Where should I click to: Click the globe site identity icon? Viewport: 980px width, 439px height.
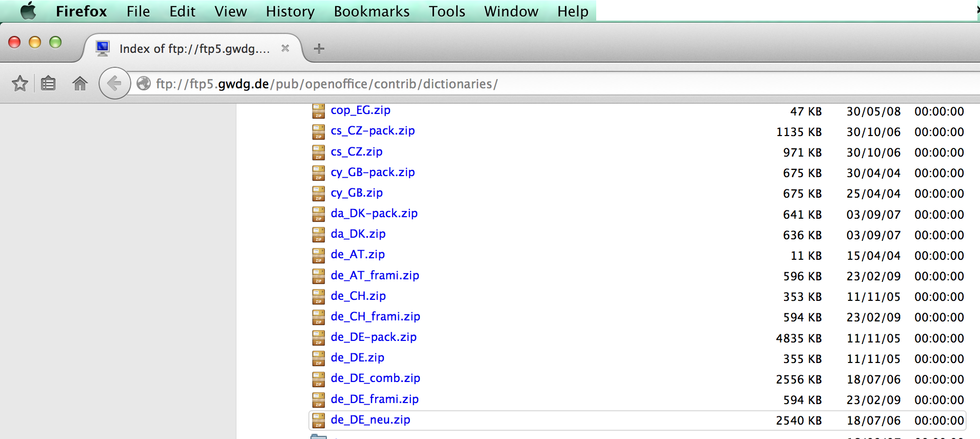(x=144, y=83)
